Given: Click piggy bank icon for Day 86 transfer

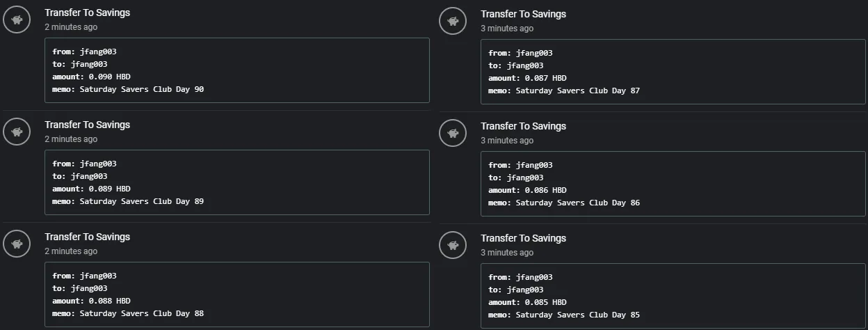Looking at the screenshot, I should tap(453, 133).
